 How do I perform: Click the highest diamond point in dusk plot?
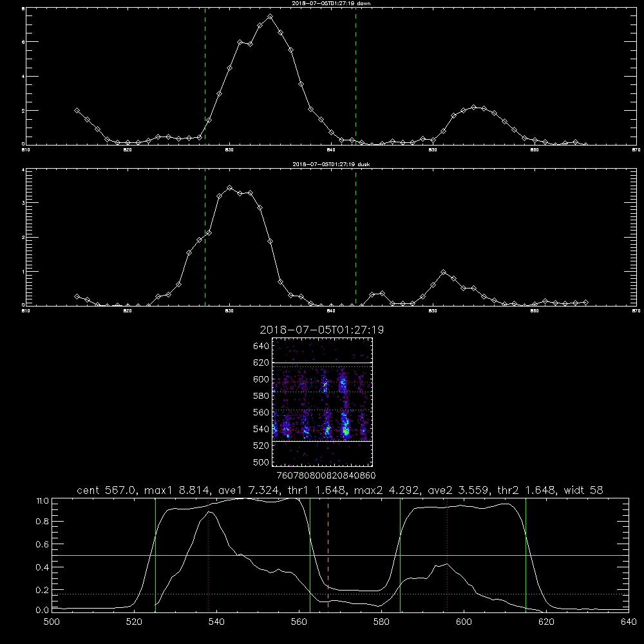230,187
